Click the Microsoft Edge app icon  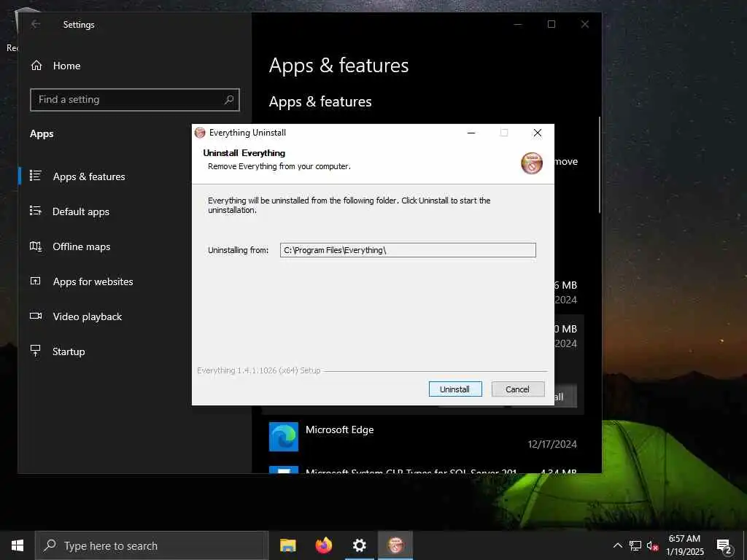(x=284, y=437)
